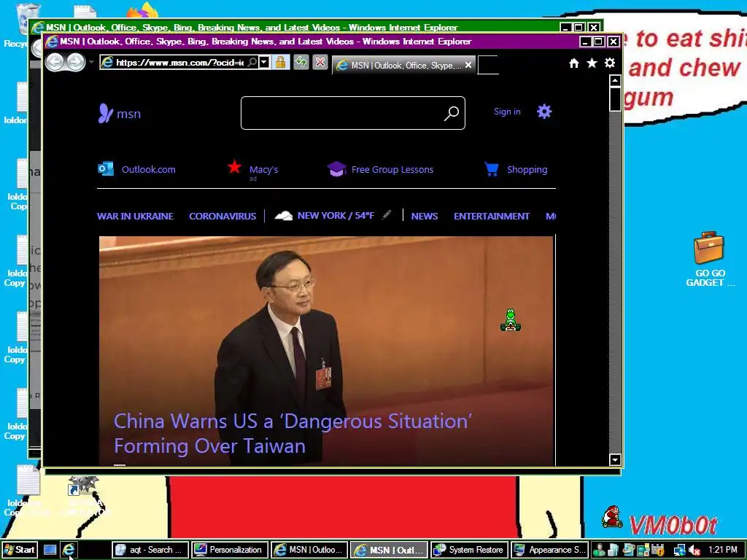The width and height of the screenshot is (747, 560).
Task: Click the Sign in link
Action: point(507,112)
